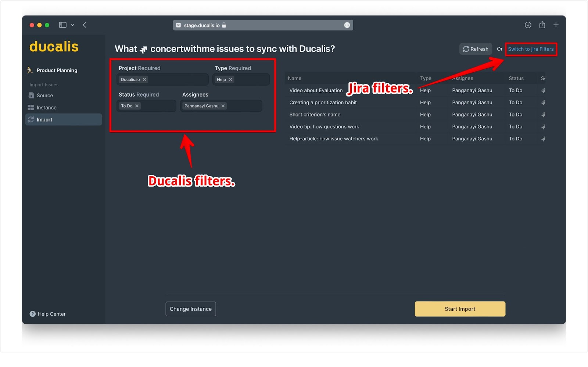Remove the To Do status tag
Screen dimensions: 588x367
(x=137, y=106)
